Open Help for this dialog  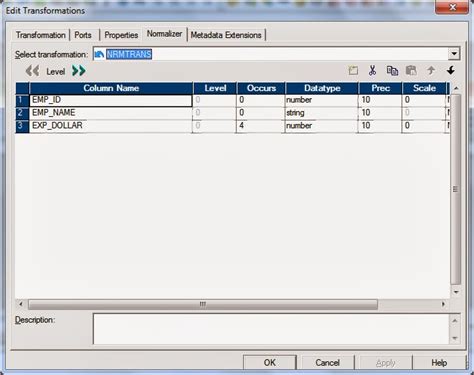click(439, 362)
